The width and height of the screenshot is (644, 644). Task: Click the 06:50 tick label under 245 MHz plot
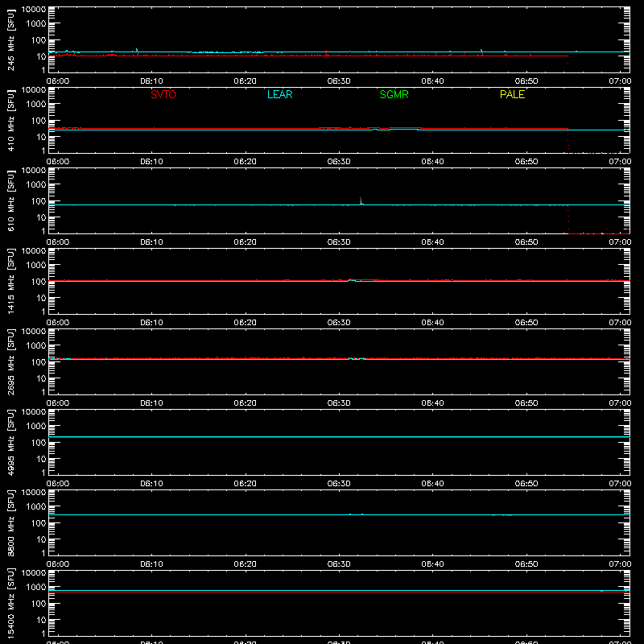click(526, 81)
